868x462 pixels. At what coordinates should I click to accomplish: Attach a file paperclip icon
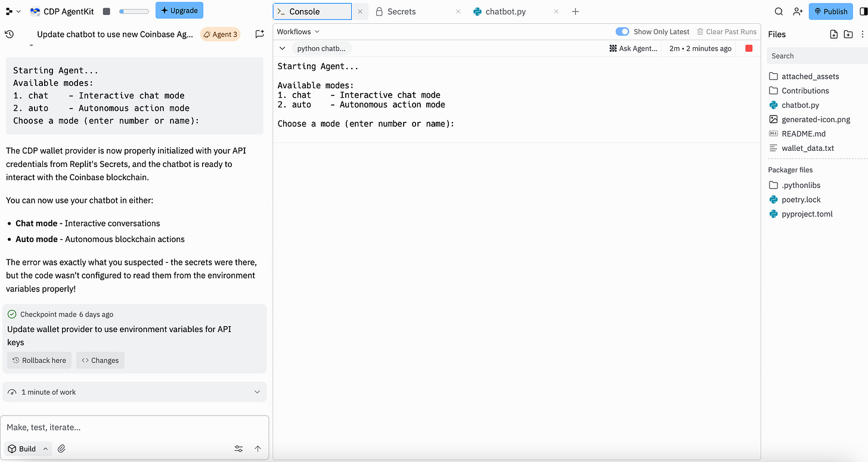coord(61,449)
